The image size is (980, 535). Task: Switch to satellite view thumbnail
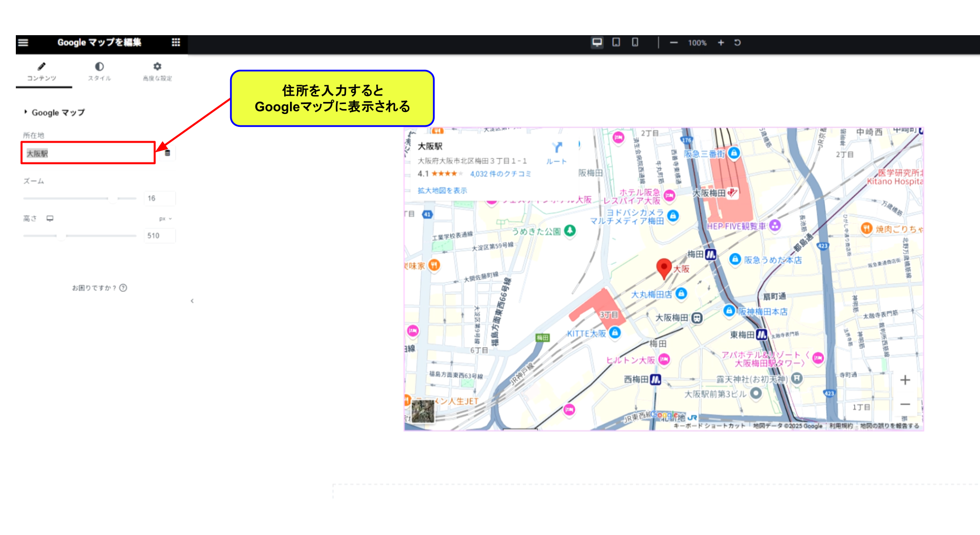click(x=423, y=411)
